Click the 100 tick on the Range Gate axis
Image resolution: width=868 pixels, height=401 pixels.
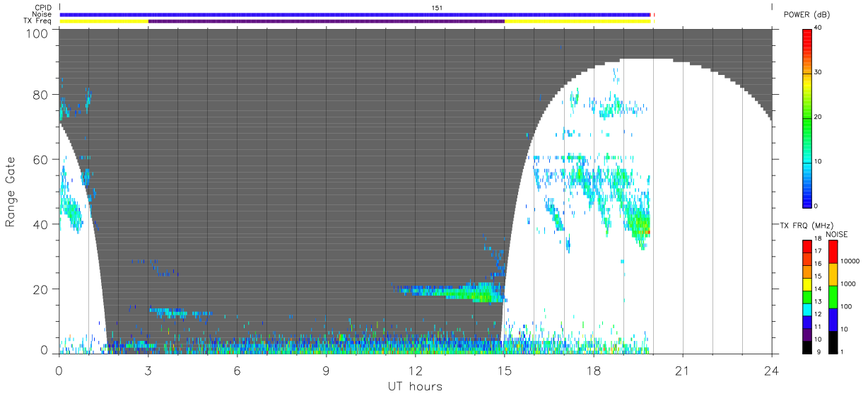[37, 33]
